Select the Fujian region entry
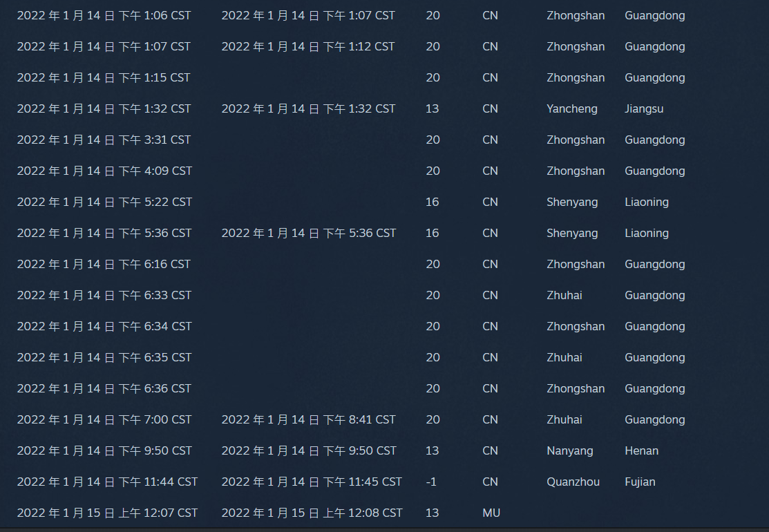769x532 pixels. click(x=640, y=482)
